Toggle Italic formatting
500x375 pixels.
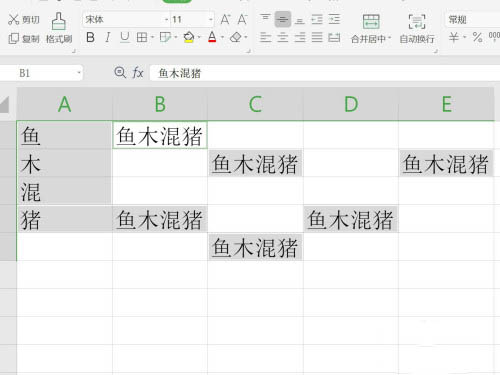[107, 37]
